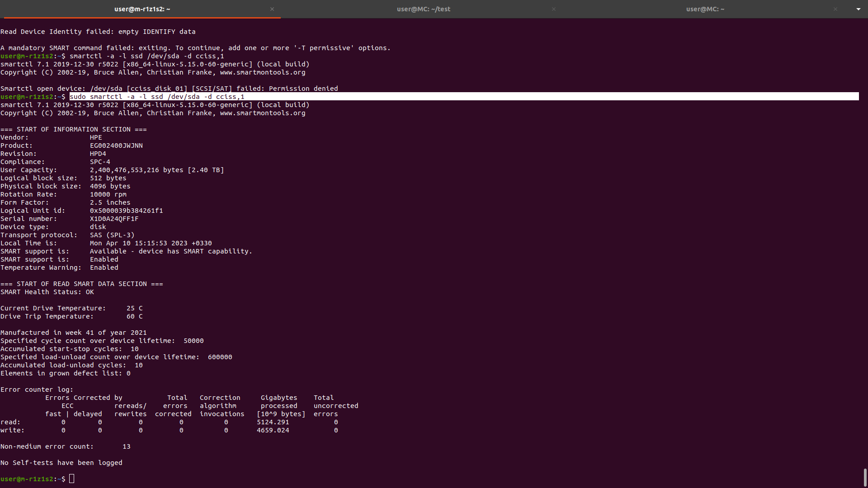The width and height of the screenshot is (868, 488).
Task: Click the cursor at the bottom prompt
Action: pyautogui.click(x=71, y=479)
